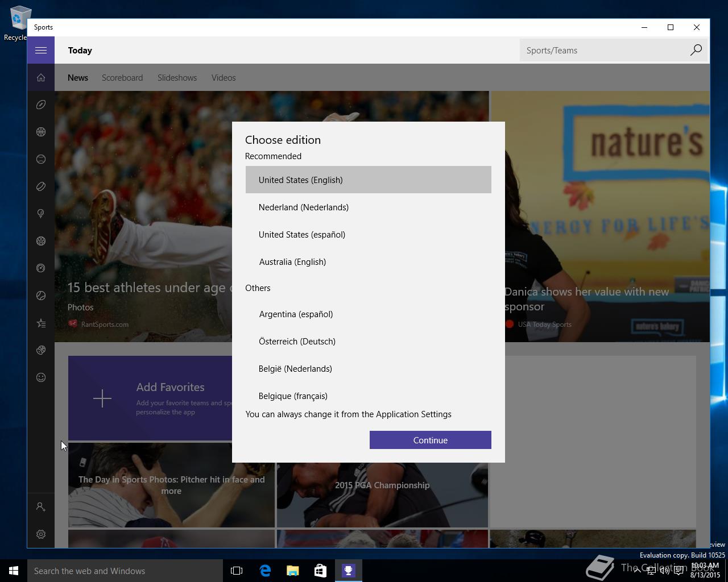Show hidden system tray icons
The image size is (728, 582).
coord(637,571)
